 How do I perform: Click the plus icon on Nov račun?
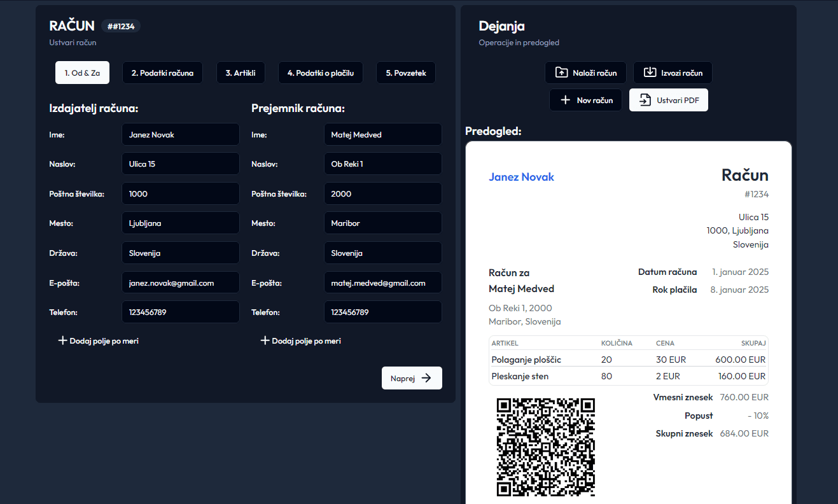(564, 100)
